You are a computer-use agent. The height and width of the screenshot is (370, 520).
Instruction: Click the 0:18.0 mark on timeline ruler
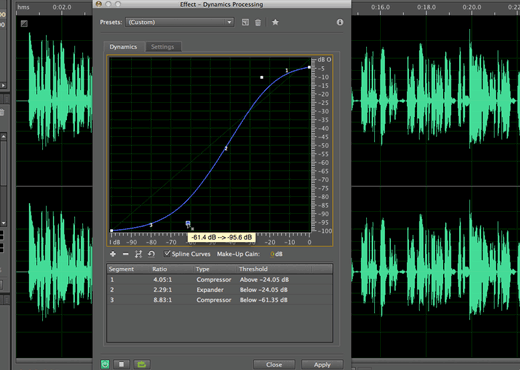[426, 7]
